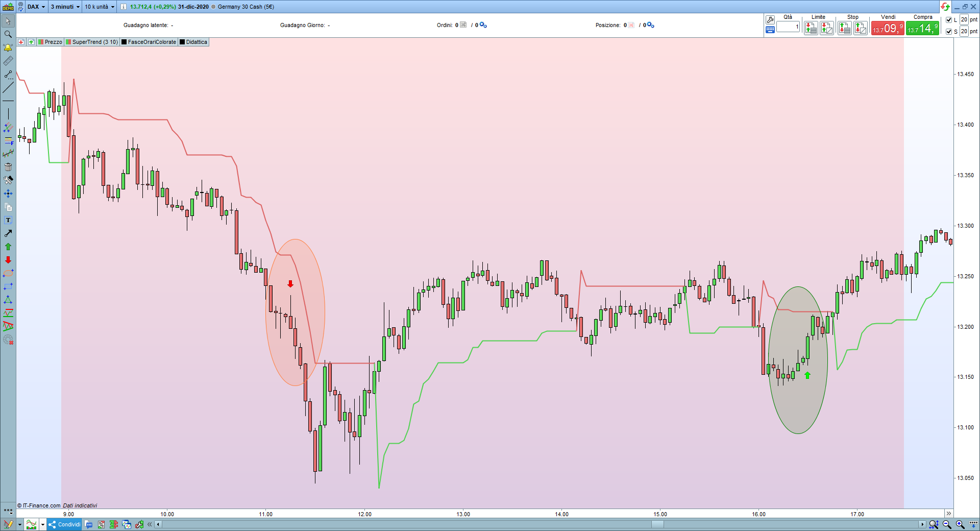
Task: Open the multi-chart windows icon
Action: click(x=127, y=524)
